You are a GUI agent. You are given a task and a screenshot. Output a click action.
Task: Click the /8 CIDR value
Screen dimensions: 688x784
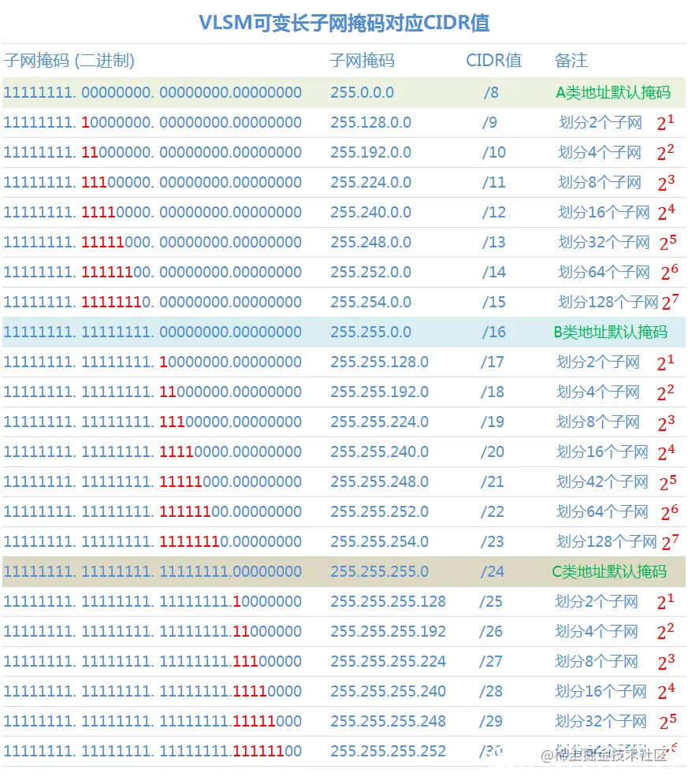pyautogui.click(x=491, y=92)
